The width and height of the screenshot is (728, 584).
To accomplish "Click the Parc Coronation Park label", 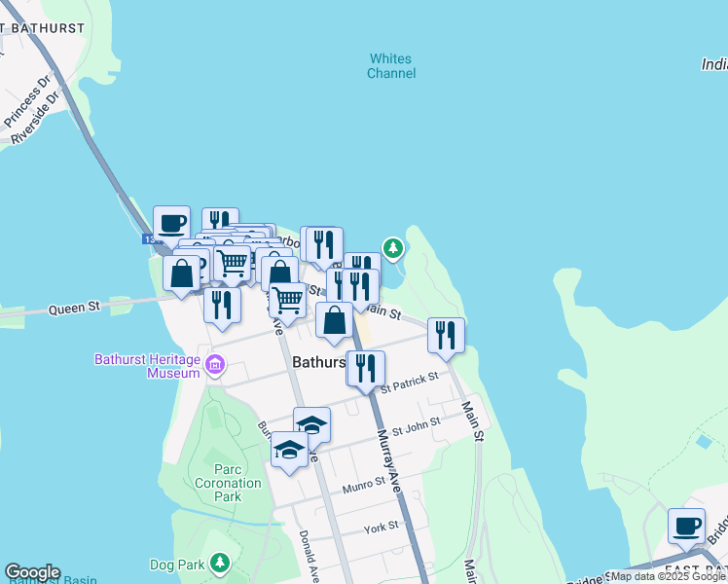I will pos(228,483).
